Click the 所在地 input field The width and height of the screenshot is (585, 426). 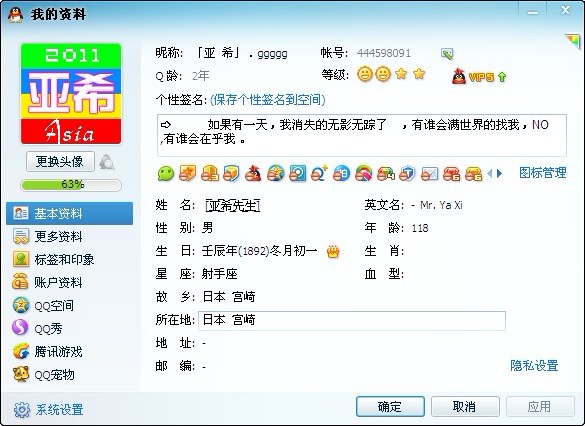352,320
